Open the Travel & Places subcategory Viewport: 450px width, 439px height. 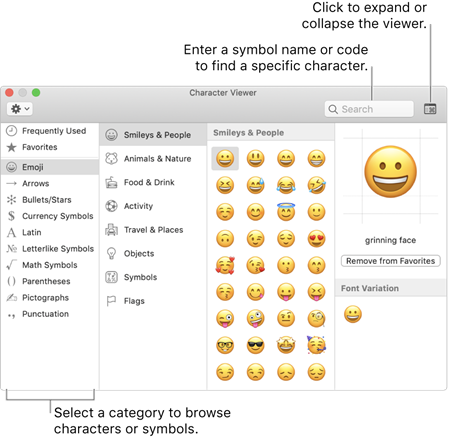[x=153, y=230]
